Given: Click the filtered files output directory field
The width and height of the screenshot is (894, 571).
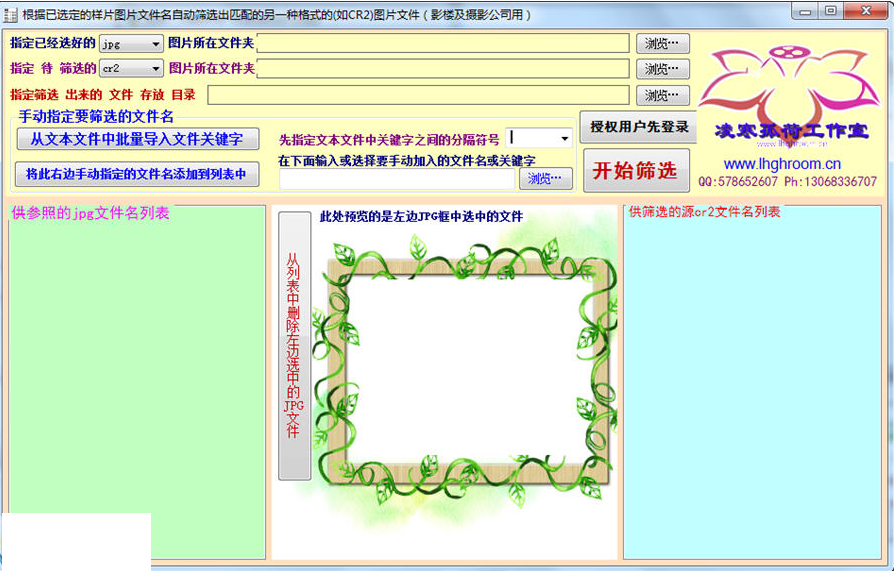Looking at the screenshot, I should [x=418, y=95].
